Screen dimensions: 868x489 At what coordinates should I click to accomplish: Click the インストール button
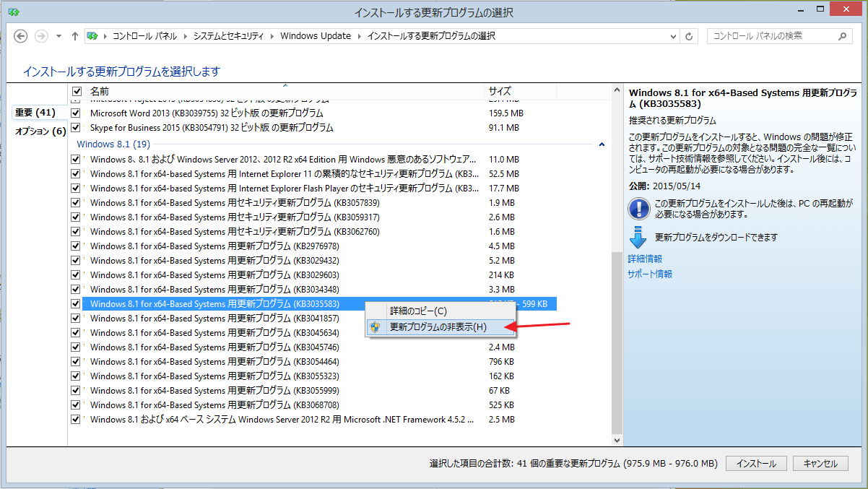756,464
